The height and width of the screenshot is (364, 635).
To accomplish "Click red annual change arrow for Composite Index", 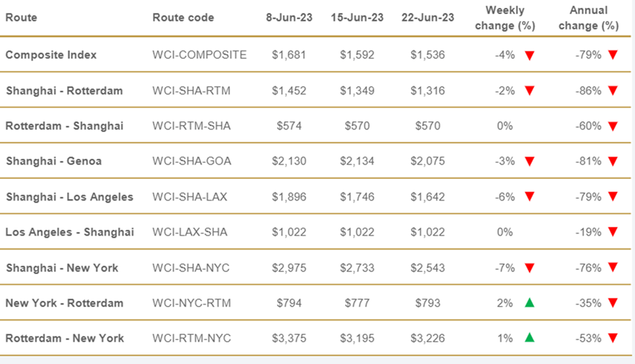I will coord(613,55).
